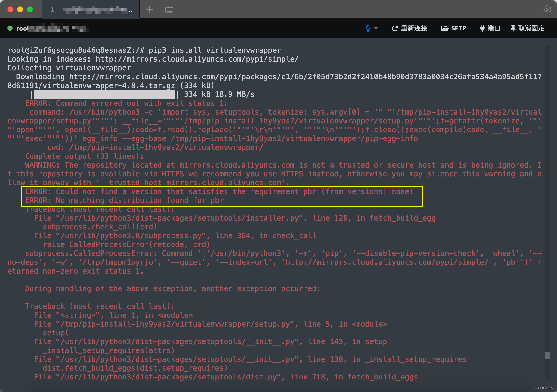Click the download progress bar
This screenshot has height=392, width=557.
105,94
